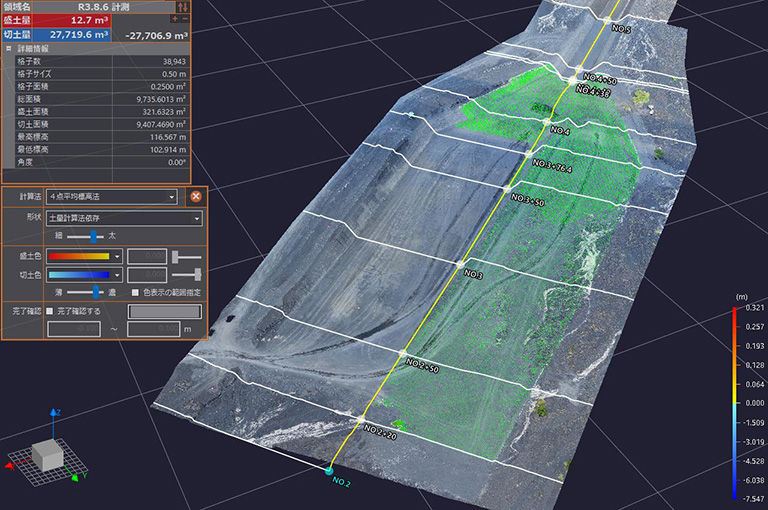The width and height of the screenshot is (768, 510).
Task: Click the NO.4 station label
Action: (560, 130)
